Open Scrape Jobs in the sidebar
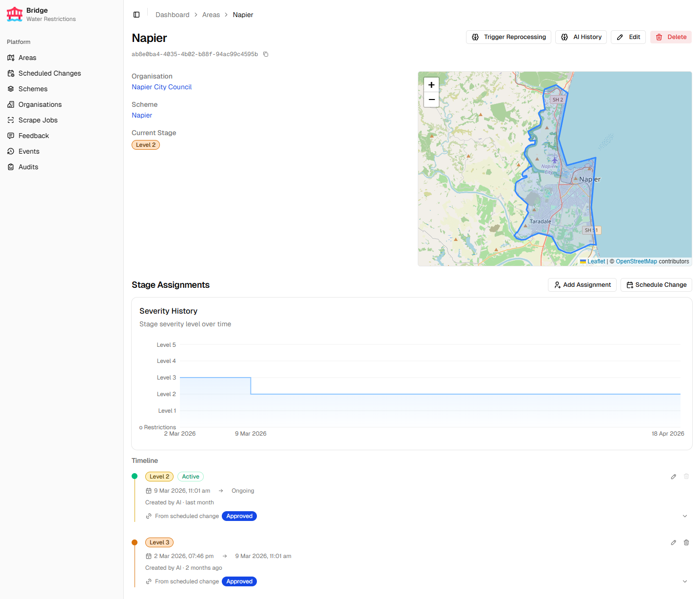700x599 pixels. click(x=38, y=120)
